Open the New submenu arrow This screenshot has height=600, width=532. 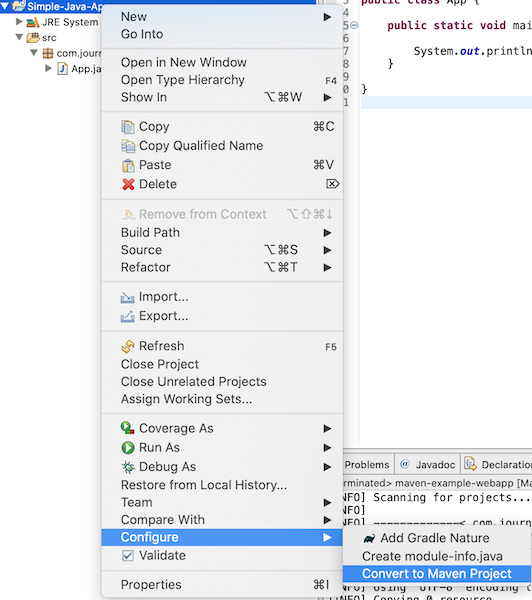327,17
